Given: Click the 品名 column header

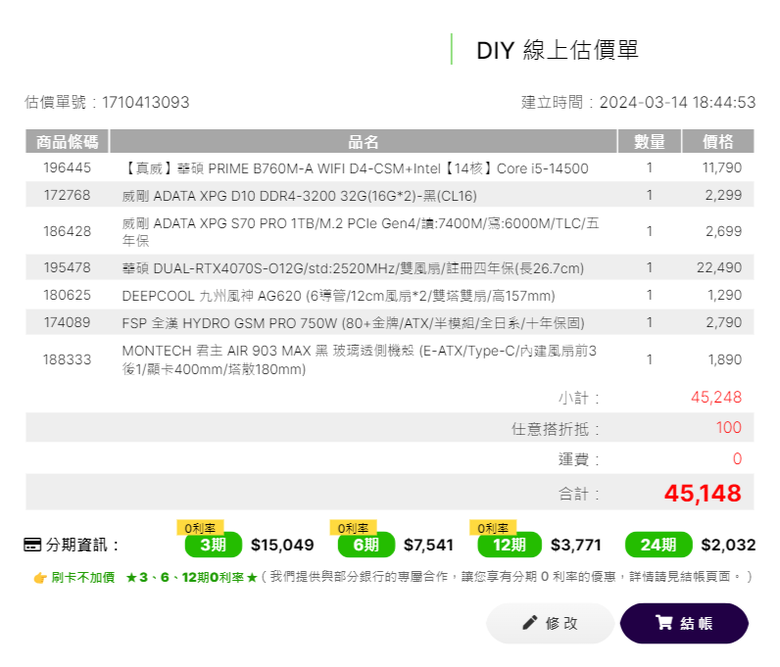Looking at the screenshot, I should pyautogui.click(x=363, y=141).
